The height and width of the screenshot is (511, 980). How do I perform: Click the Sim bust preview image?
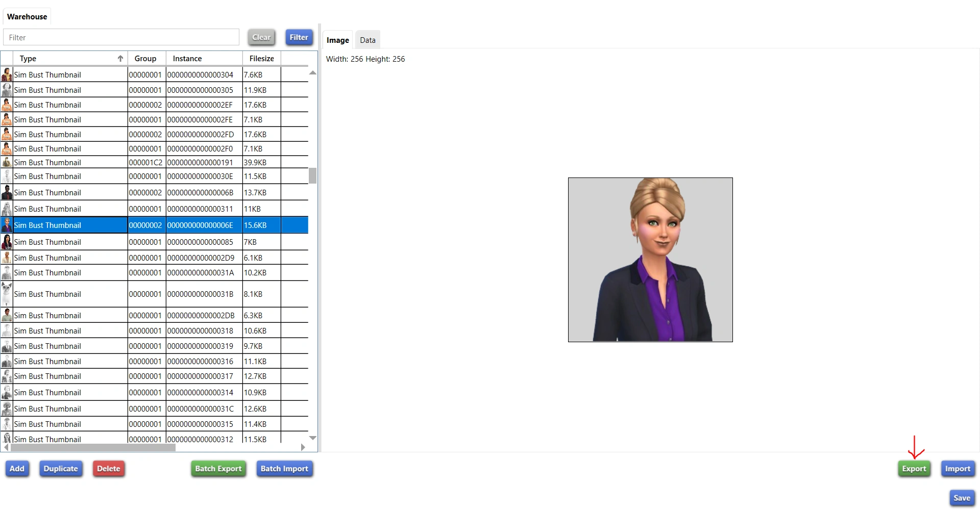pos(650,260)
